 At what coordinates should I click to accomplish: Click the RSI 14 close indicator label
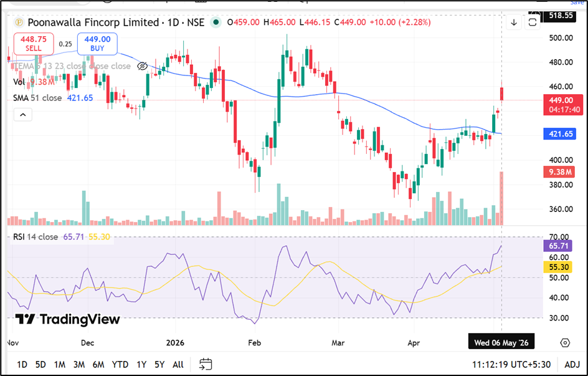tap(36, 237)
